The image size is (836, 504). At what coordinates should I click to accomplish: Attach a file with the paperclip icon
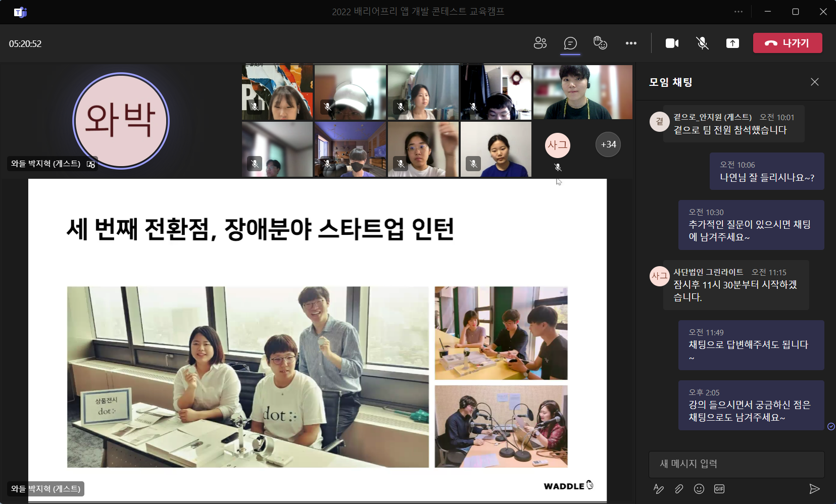click(x=679, y=489)
